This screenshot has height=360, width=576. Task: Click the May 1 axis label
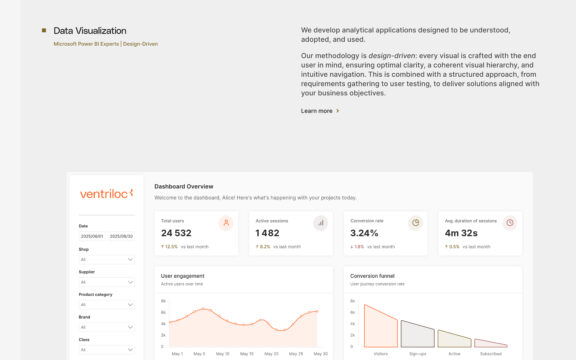pyautogui.click(x=177, y=354)
